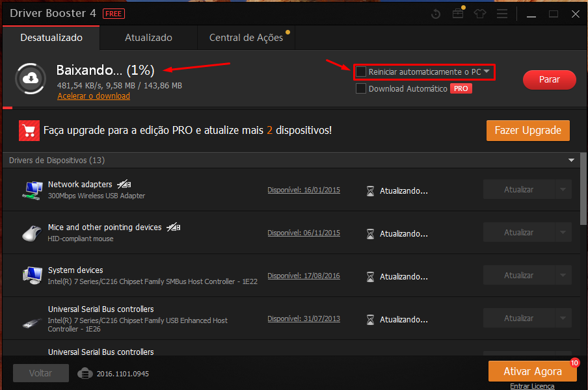Screen dimensions: 588x390
Task: Click Atualizar button for System devices
Action: point(518,276)
